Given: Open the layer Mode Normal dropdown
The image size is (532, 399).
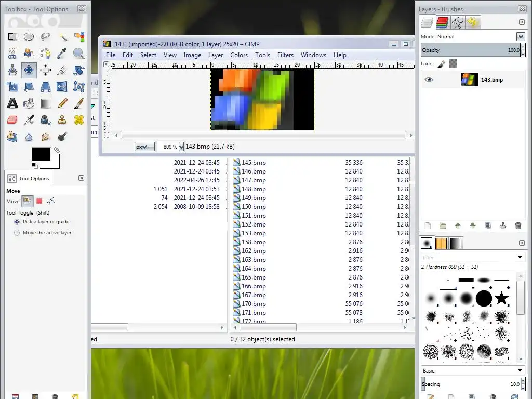Looking at the screenshot, I should coord(521,36).
